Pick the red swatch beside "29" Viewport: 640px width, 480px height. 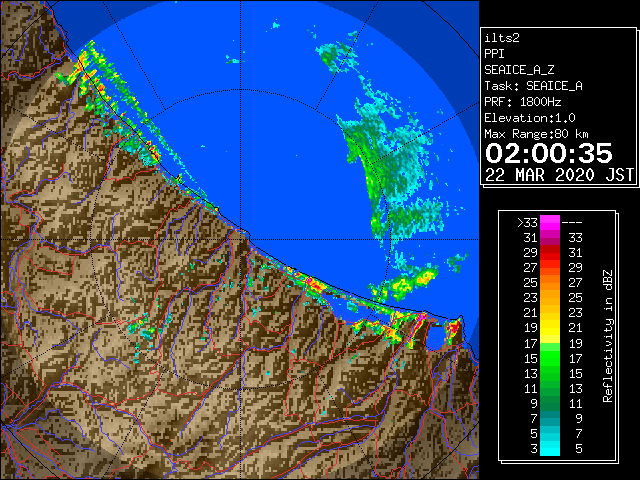click(x=550, y=252)
